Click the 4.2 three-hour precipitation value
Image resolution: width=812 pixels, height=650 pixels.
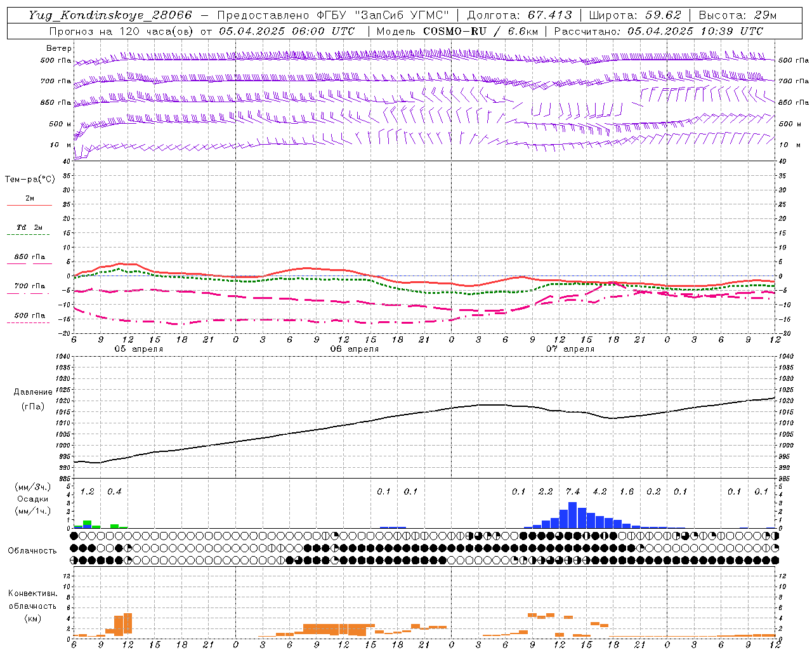click(x=599, y=491)
